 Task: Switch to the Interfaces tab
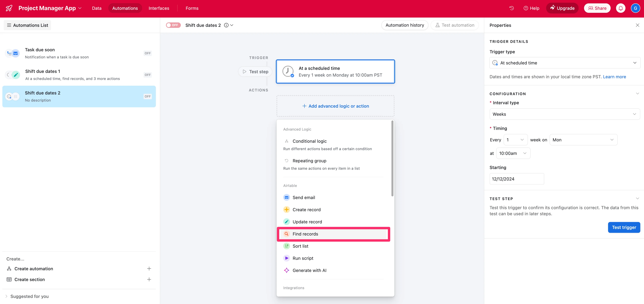(159, 8)
